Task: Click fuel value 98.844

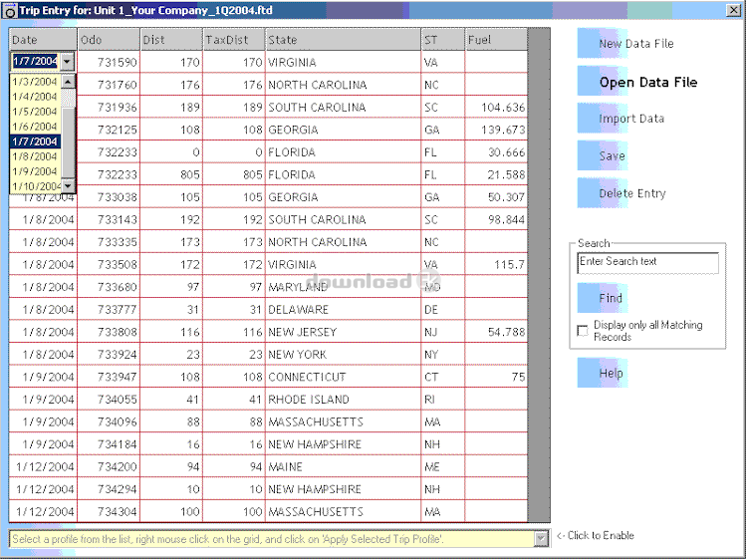Action: coord(496,219)
